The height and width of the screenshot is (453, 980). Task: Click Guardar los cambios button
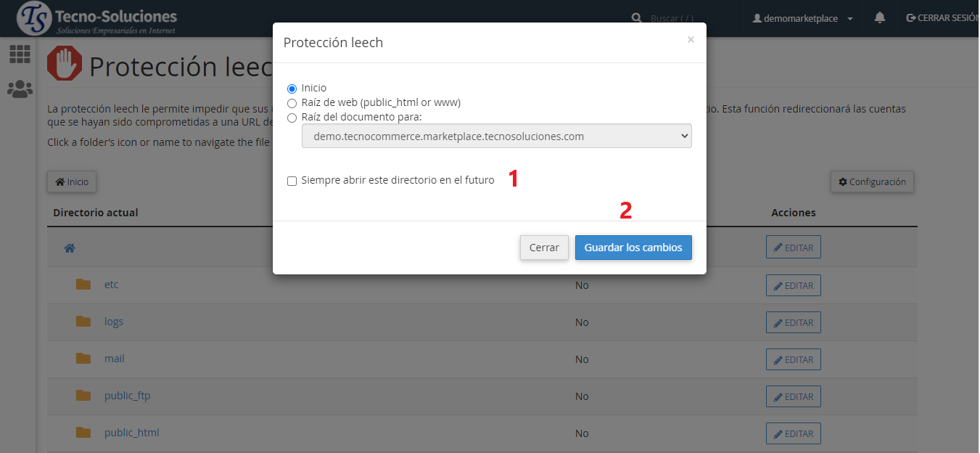pyautogui.click(x=633, y=248)
